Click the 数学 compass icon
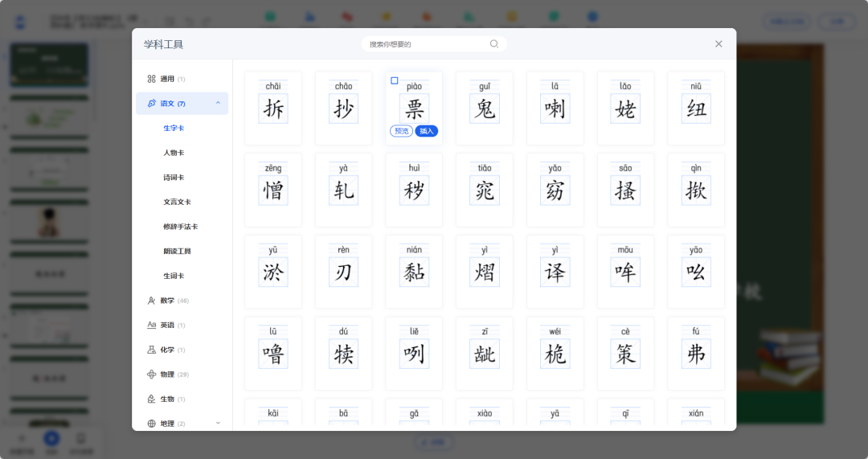868x459 pixels. point(151,301)
